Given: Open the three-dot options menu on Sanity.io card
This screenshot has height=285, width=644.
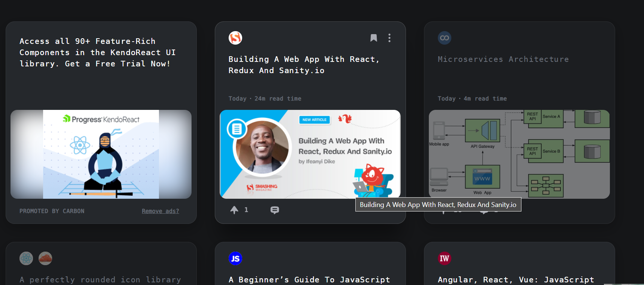Looking at the screenshot, I should (x=389, y=38).
